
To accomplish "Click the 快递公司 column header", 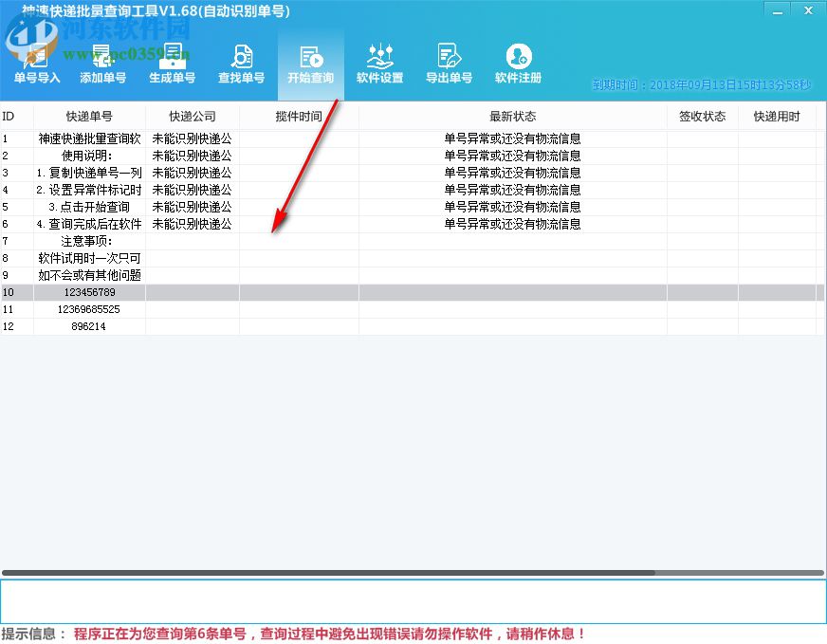I will 192,116.
